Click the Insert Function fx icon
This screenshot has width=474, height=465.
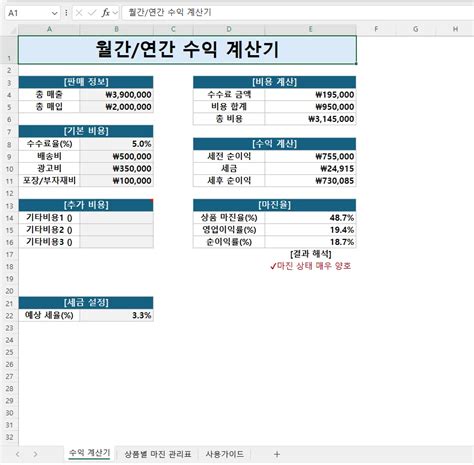pyautogui.click(x=106, y=13)
